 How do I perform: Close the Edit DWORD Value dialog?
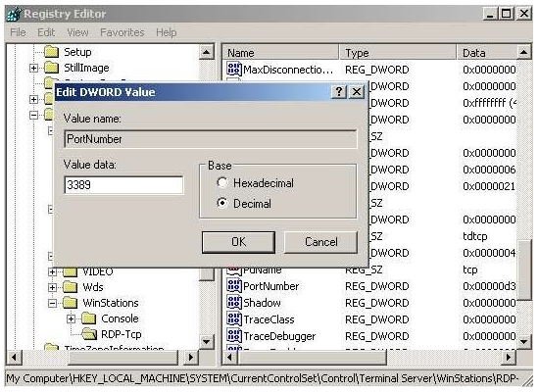tap(357, 92)
